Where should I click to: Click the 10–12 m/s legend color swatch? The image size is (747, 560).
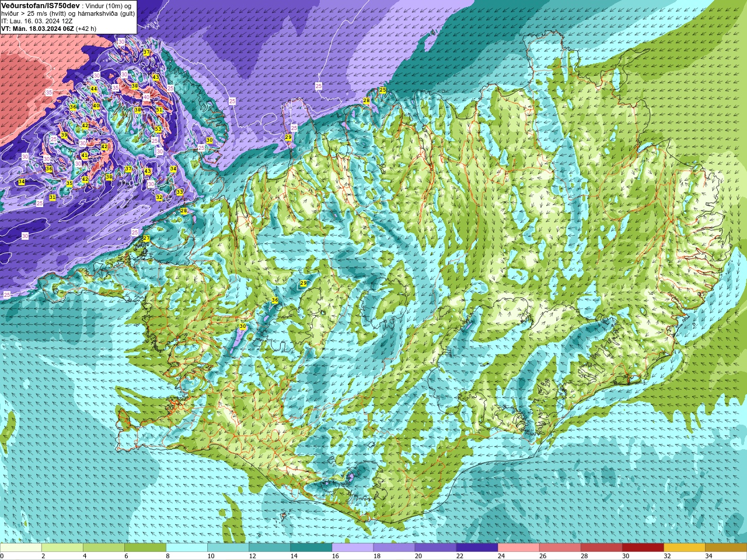pyautogui.click(x=228, y=548)
